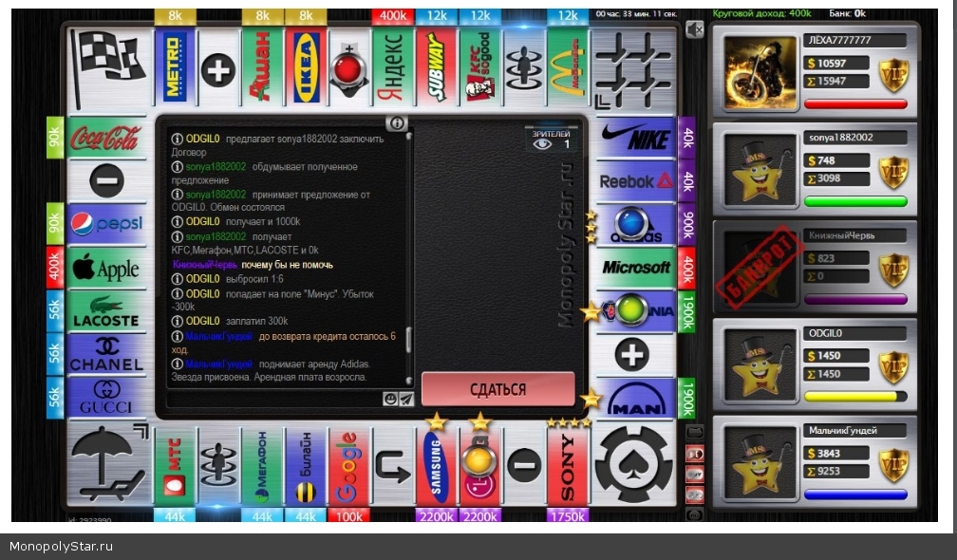Click the chat log scrollbar handle
The image size is (957, 560).
pyautogui.click(x=408, y=340)
